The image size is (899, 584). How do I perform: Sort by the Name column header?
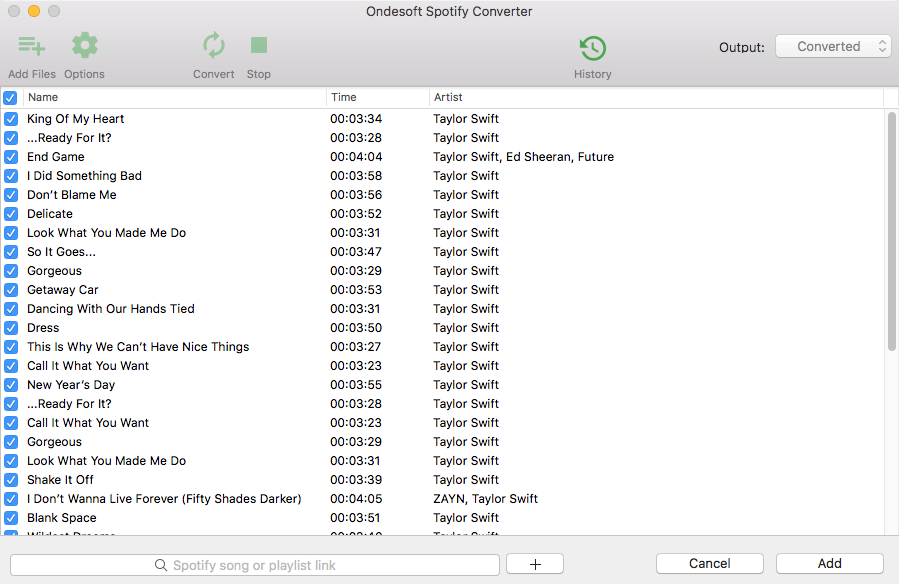pyautogui.click(x=174, y=97)
